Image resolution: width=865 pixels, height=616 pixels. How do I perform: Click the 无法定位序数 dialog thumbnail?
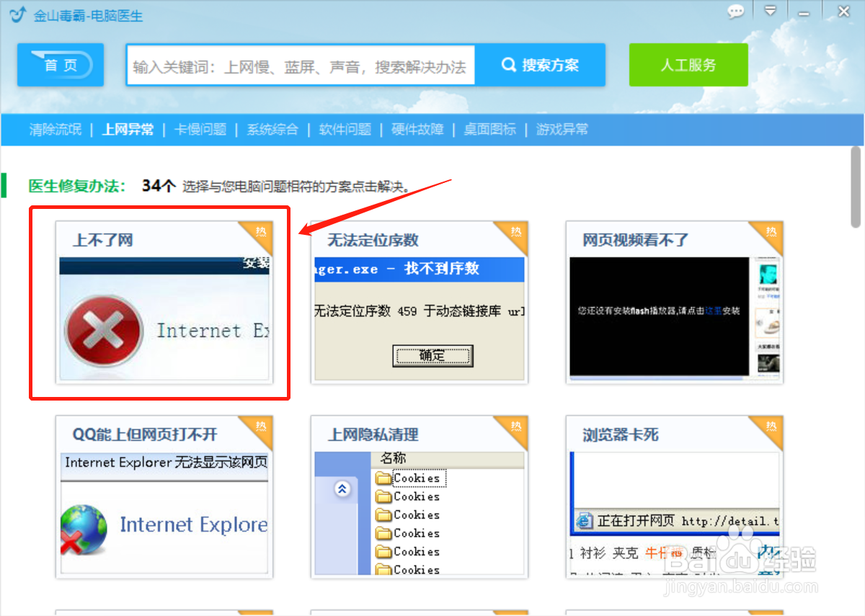[x=420, y=318]
